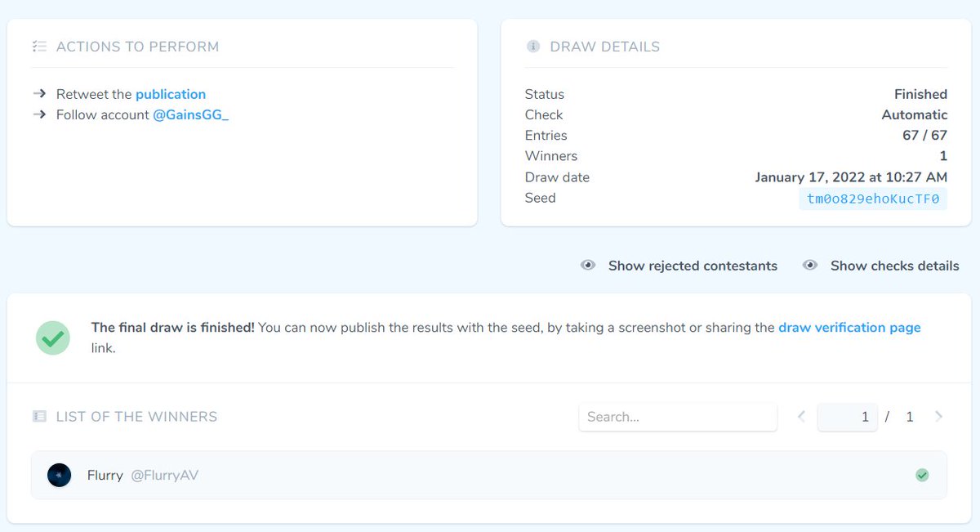This screenshot has width=980, height=532.
Task: Click the DRAW DETAILS heading
Action: click(x=605, y=47)
